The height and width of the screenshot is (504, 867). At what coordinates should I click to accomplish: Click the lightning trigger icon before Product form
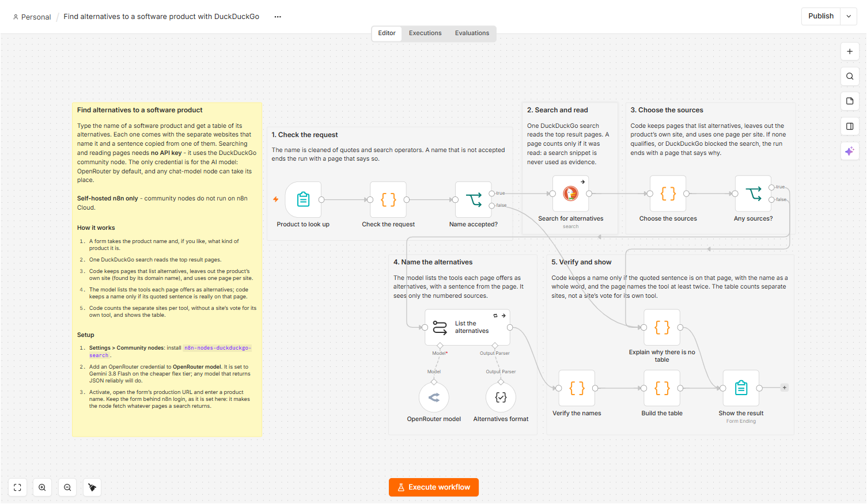(276, 199)
